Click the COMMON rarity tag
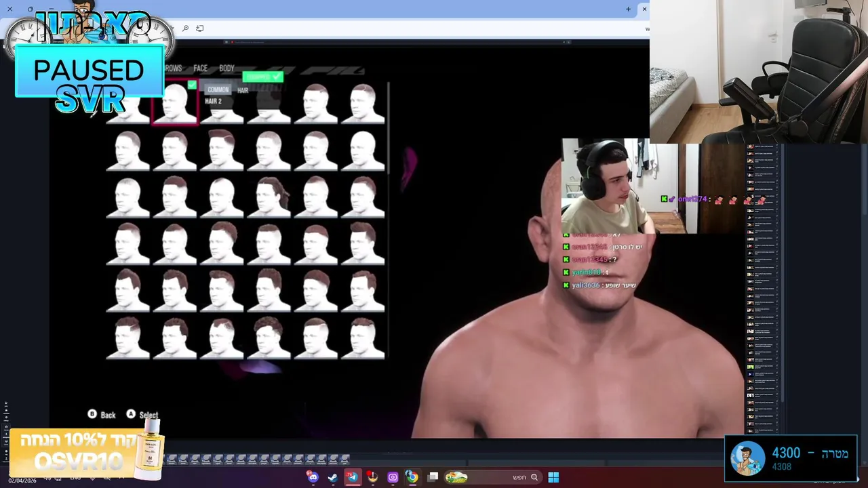The height and width of the screenshot is (488, 868). tap(218, 89)
